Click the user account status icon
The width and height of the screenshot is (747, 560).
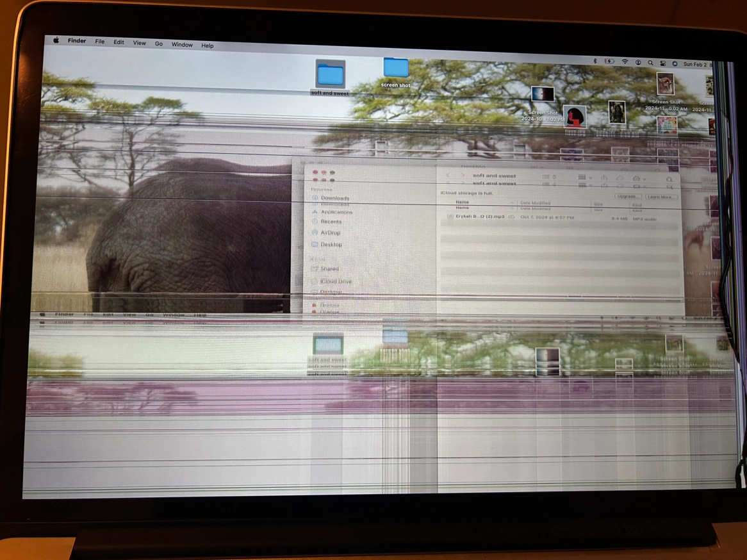coord(638,62)
